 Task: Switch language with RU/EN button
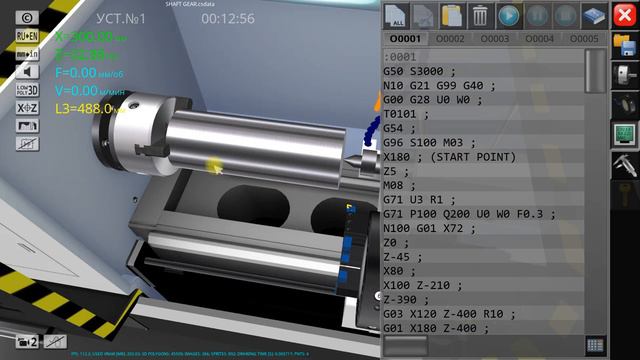point(27,36)
